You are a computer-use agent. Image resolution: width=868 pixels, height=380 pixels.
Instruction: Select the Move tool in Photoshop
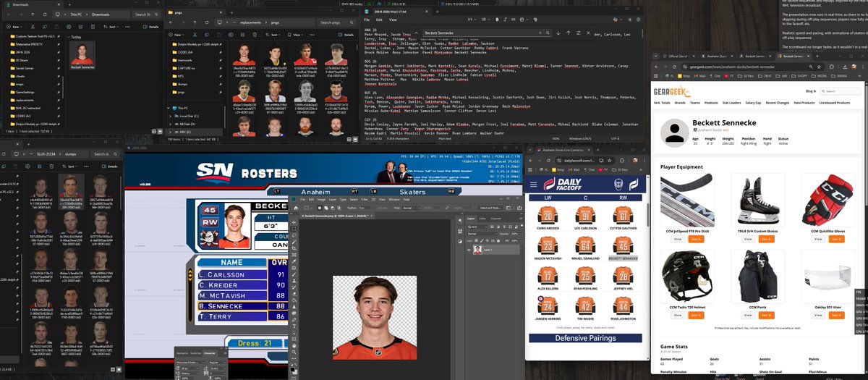[294, 222]
